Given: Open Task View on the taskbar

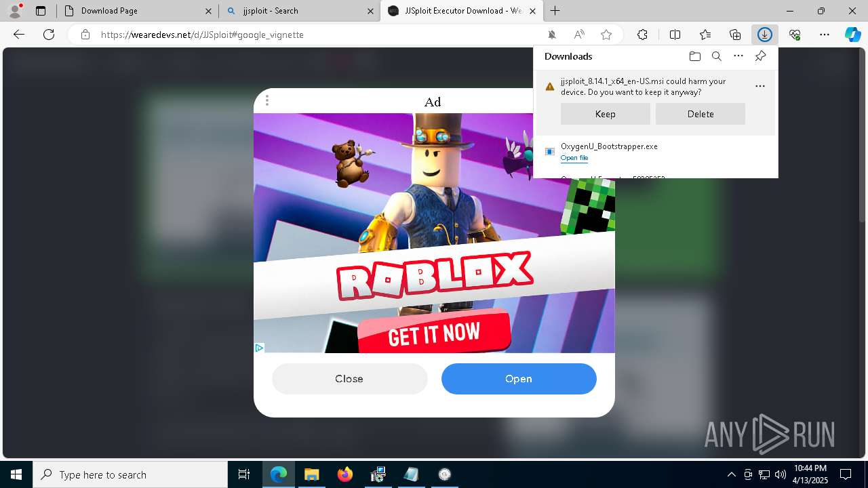Looking at the screenshot, I should pos(244,474).
